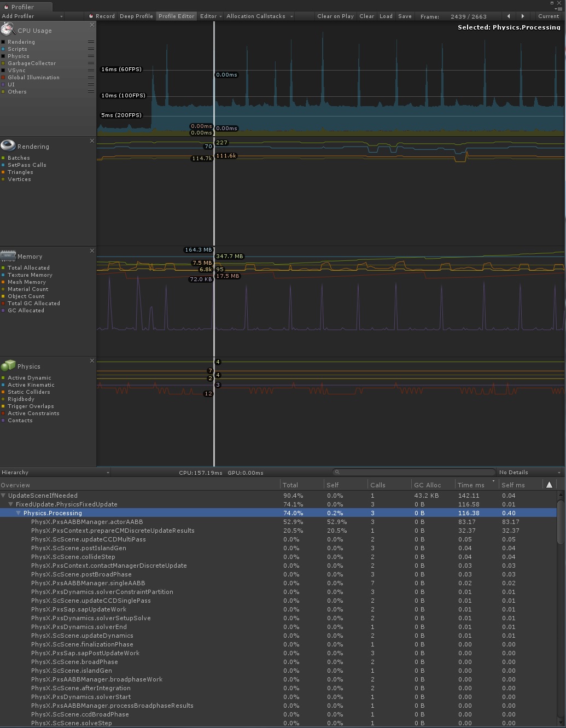Click the search magnifier in the hierarchy bar
The height and width of the screenshot is (728, 566).
pyautogui.click(x=337, y=472)
